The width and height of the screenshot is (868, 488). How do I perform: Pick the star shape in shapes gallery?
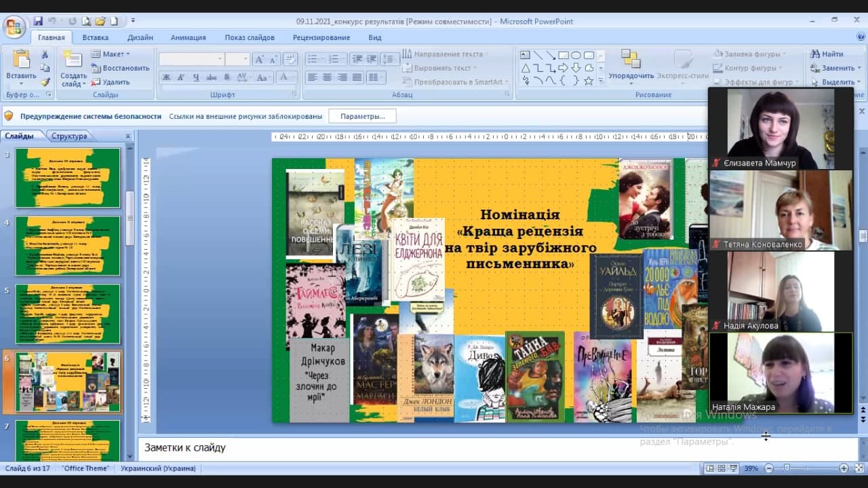(x=589, y=80)
